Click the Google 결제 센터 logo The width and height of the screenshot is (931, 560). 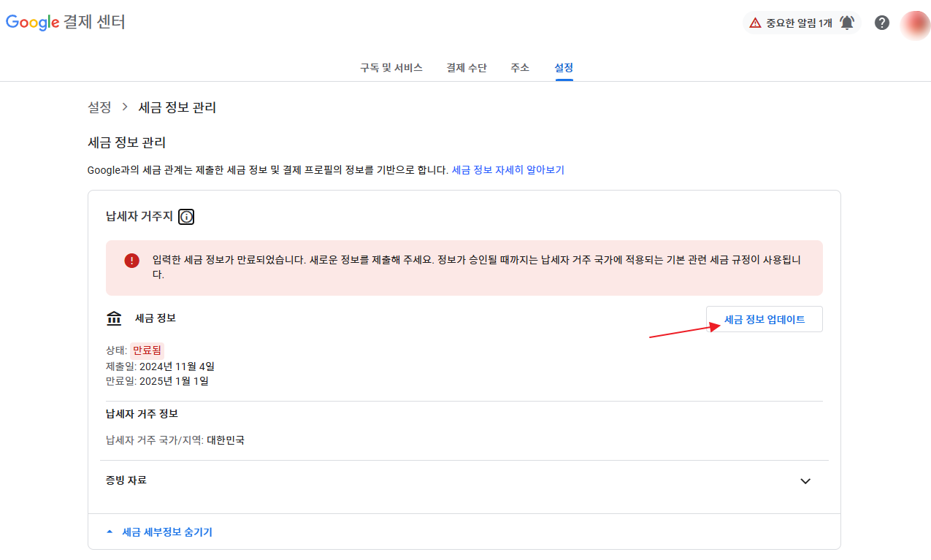(x=66, y=22)
